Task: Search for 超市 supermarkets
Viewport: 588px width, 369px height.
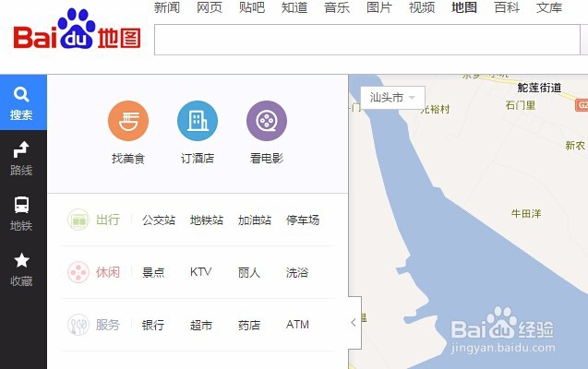Action: coord(201,325)
